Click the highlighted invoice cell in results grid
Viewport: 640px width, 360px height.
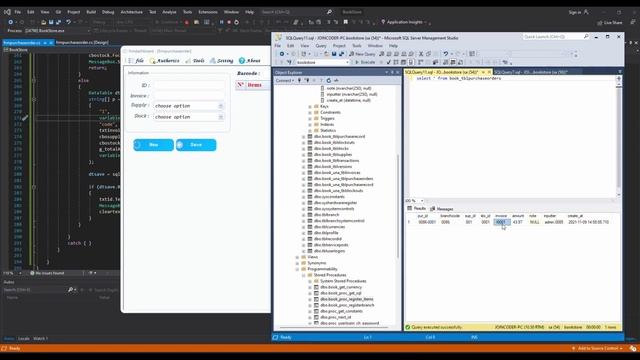501,222
